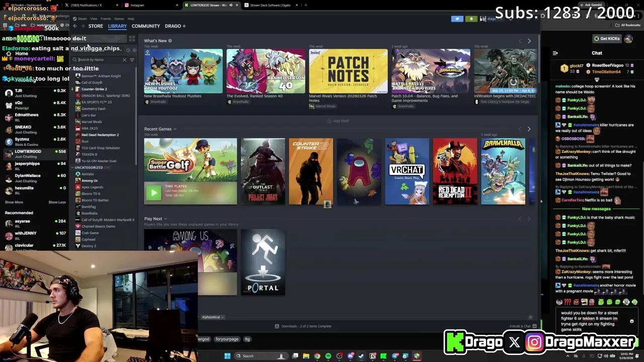Click the Add shelf button
The height and width of the screenshot is (362, 644).
coord(338,121)
